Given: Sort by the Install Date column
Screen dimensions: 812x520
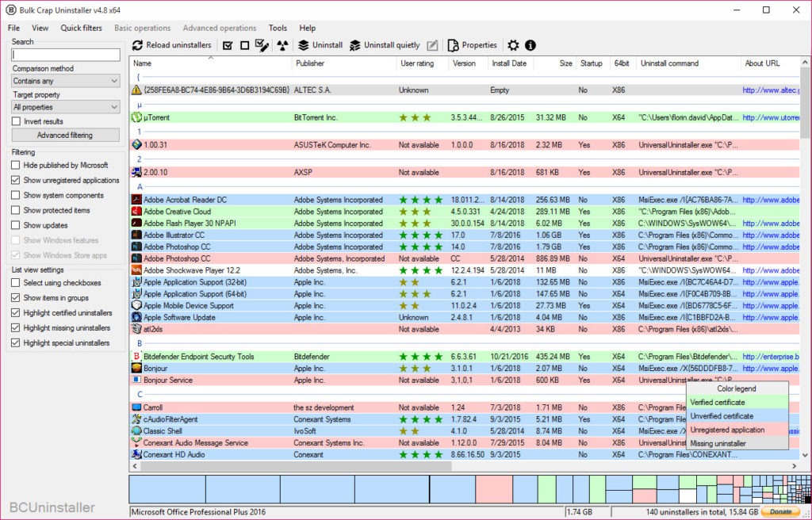Looking at the screenshot, I should [x=510, y=63].
